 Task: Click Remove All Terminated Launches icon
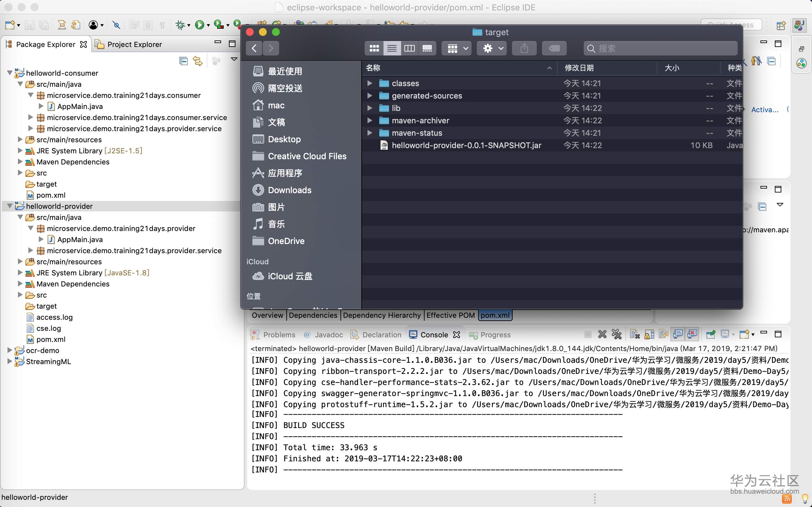click(x=616, y=334)
